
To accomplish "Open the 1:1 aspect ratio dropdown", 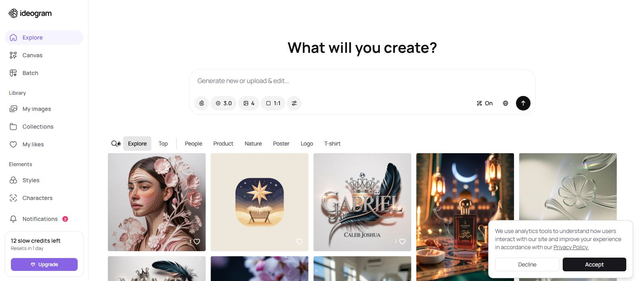I will [x=273, y=103].
